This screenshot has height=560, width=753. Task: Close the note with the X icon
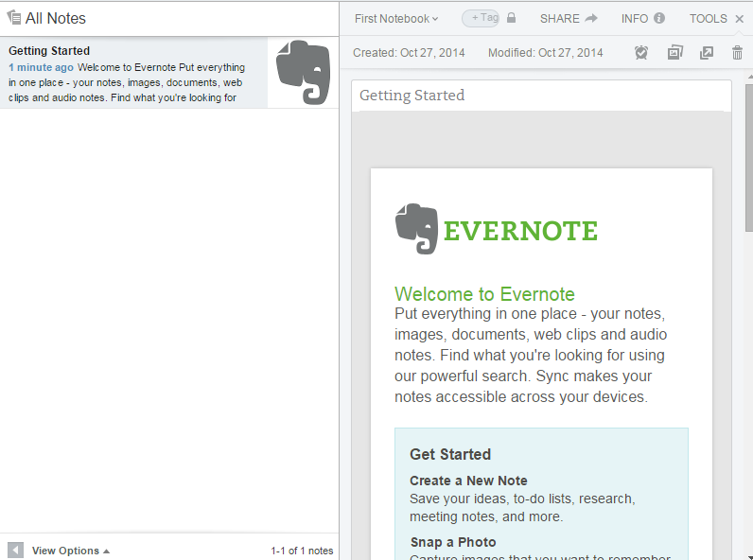pyautogui.click(x=740, y=19)
